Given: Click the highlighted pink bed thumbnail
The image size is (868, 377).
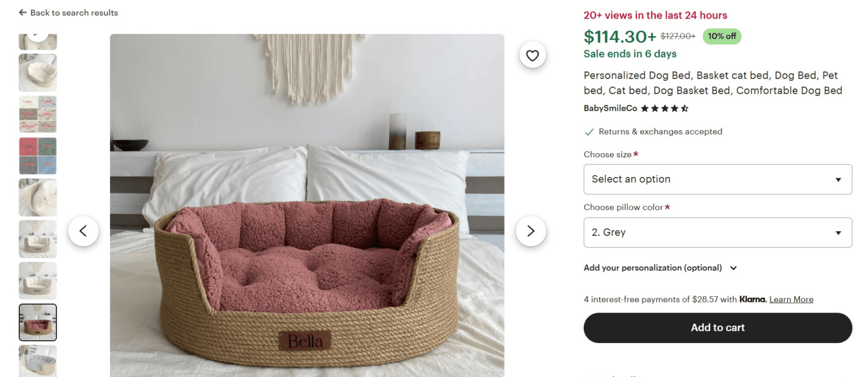Looking at the screenshot, I should [37, 322].
